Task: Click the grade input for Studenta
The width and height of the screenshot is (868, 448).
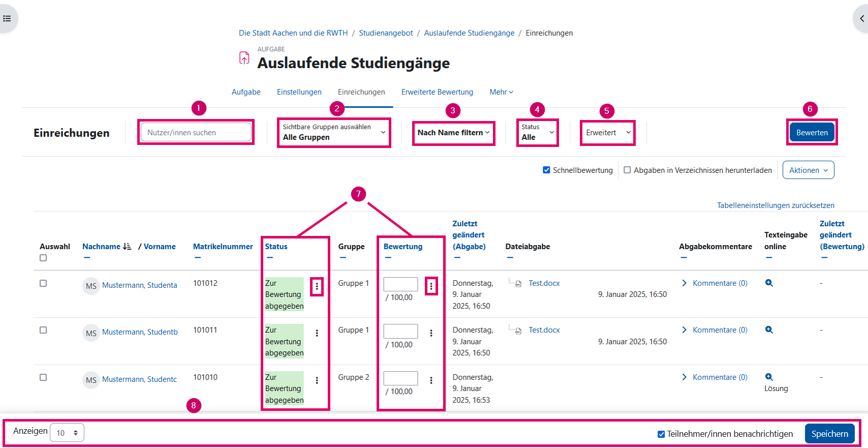Action: 400,284
